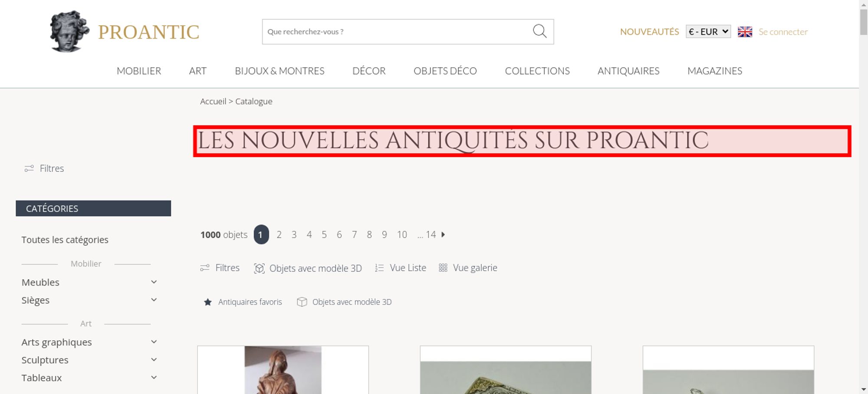Viewport: 868px width, 394px height.
Task: Open the Proantic bust logo homepage
Action: [x=69, y=32]
